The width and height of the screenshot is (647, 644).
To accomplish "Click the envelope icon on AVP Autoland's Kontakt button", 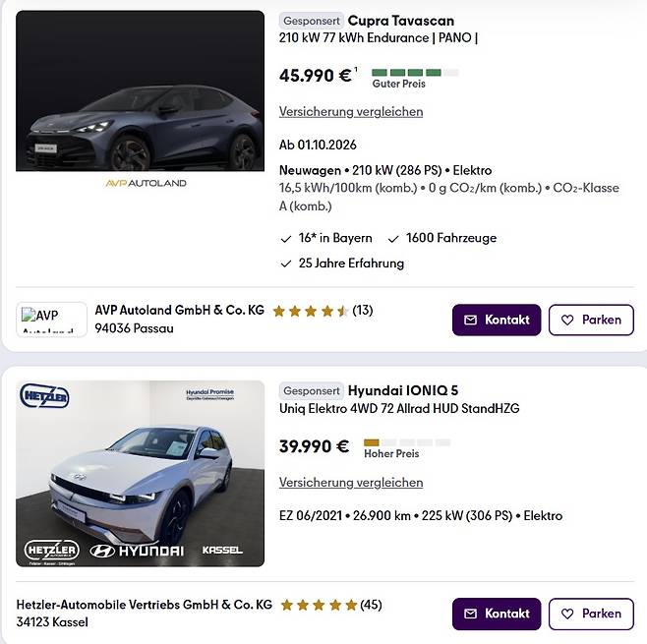I will click(x=470, y=320).
